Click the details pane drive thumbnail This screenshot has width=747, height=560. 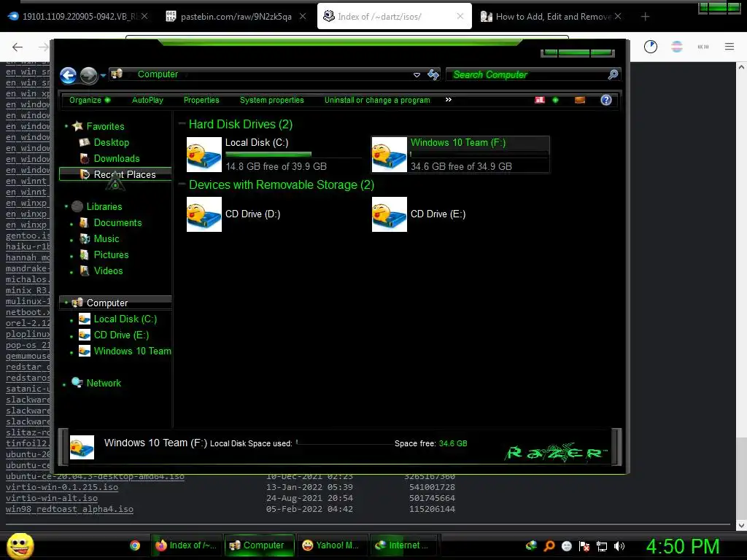pyautogui.click(x=82, y=447)
